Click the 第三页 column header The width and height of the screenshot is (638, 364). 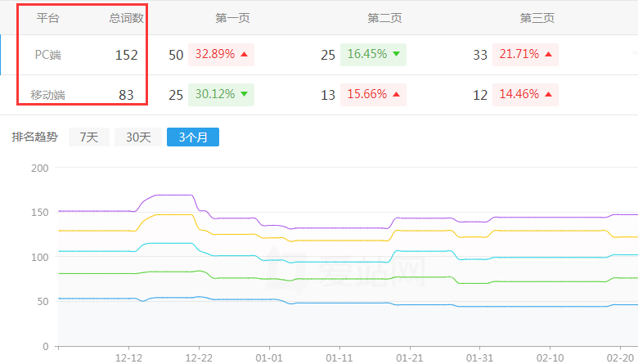pos(537,17)
